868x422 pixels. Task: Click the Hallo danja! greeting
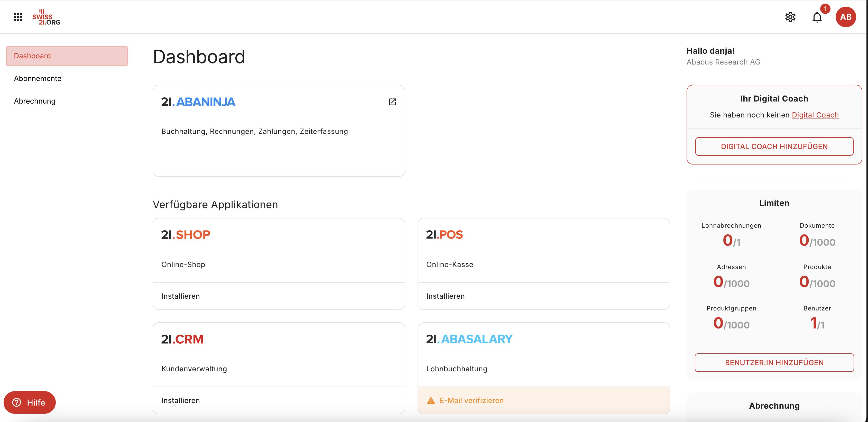pyautogui.click(x=711, y=51)
